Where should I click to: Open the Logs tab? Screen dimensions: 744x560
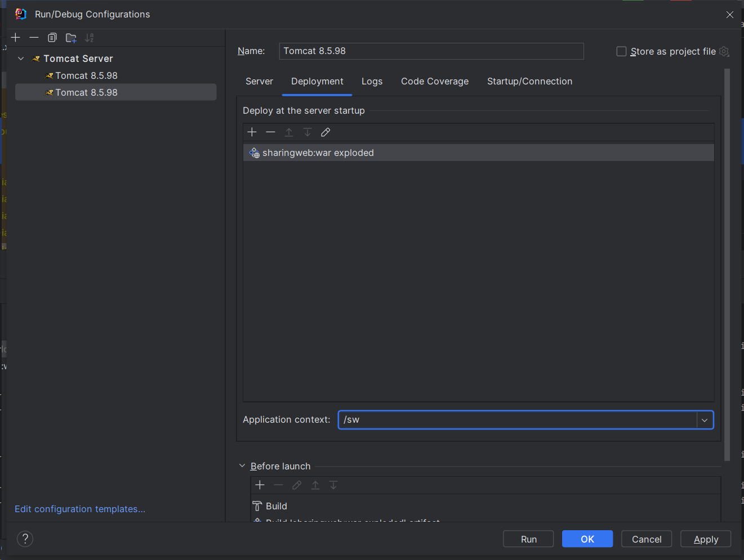pos(372,82)
